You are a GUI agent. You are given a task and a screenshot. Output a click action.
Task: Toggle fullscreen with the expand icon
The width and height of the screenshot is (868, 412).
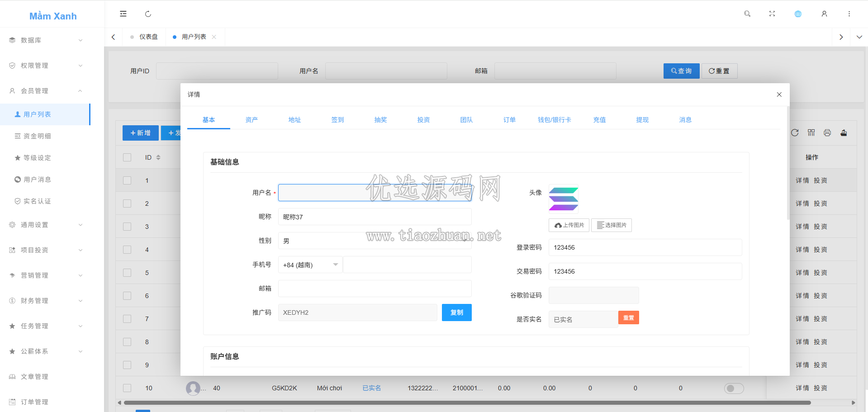tap(772, 14)
